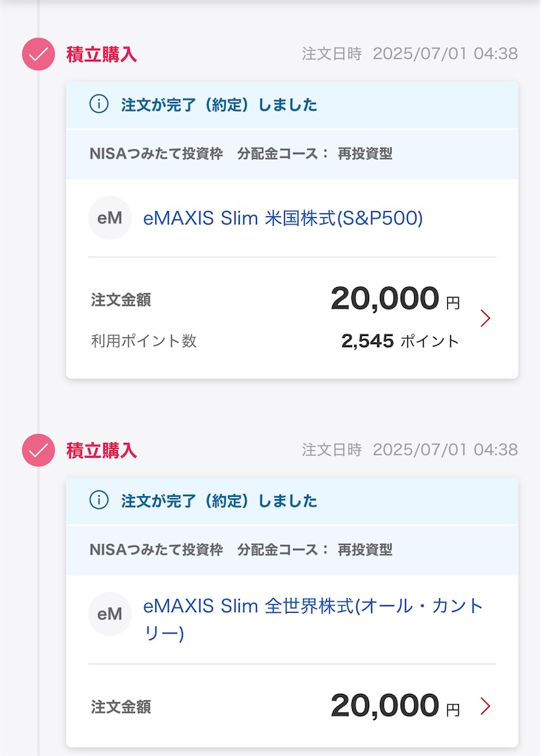Click the pink checkmark icon of first 積立購入
Image resolution: width=541 pixels, height=756 pixels.
click(38, 54)
